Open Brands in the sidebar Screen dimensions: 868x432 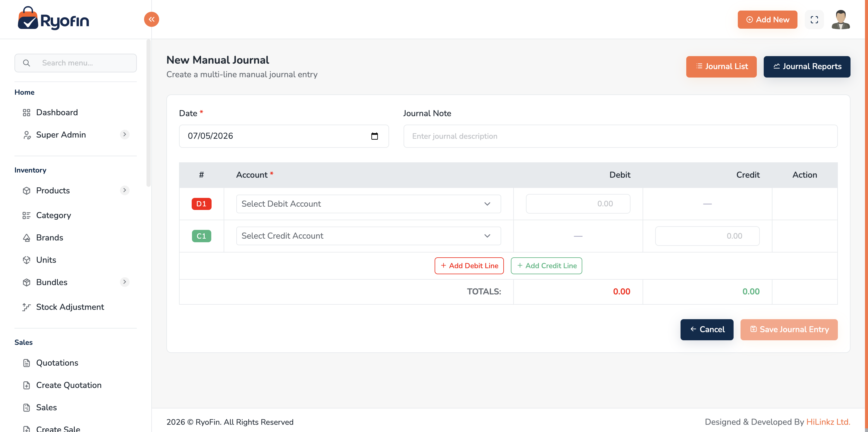pos(49,238)
